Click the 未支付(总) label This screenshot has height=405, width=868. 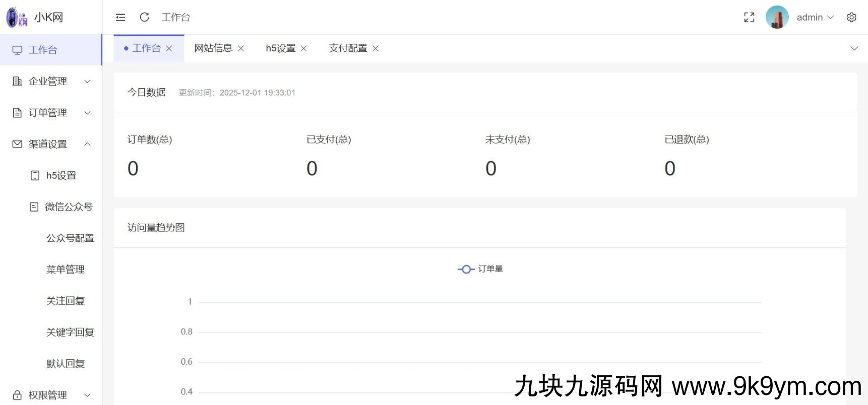click(508, 140)
